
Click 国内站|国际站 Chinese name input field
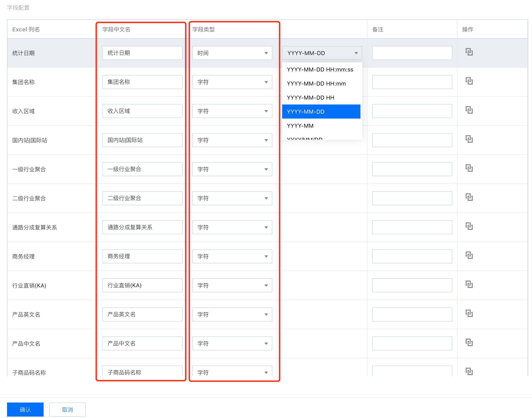[x=142, y=140]
